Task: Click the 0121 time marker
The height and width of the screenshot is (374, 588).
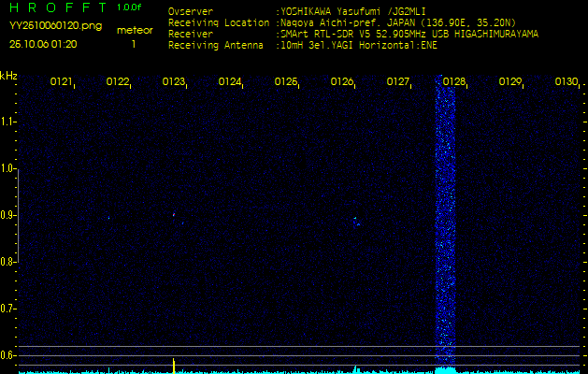Action: click(61, 81)
